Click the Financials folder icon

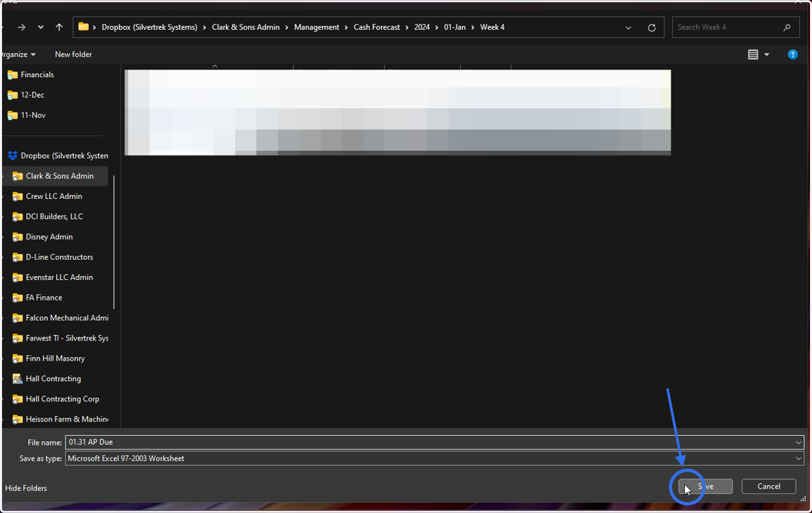coord(12,74)
